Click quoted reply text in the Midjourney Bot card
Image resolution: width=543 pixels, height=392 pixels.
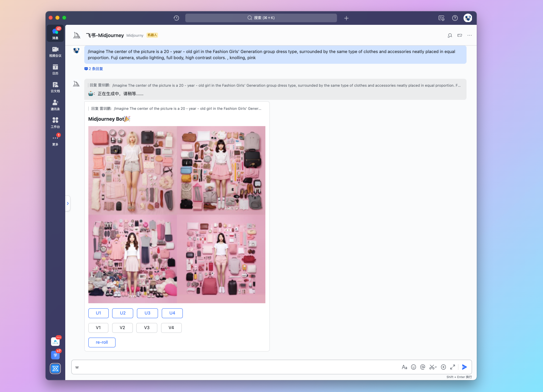click(175, 108)
